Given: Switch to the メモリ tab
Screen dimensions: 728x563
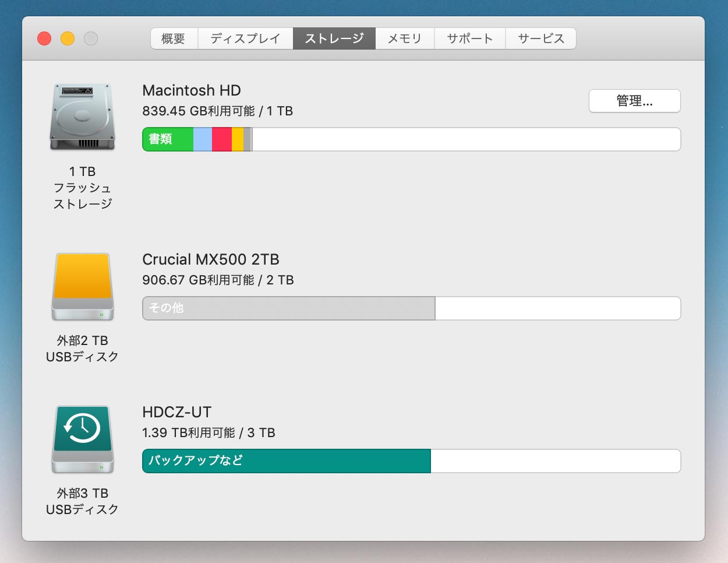Looking at the screenshot, I should (x=405, y=38).
